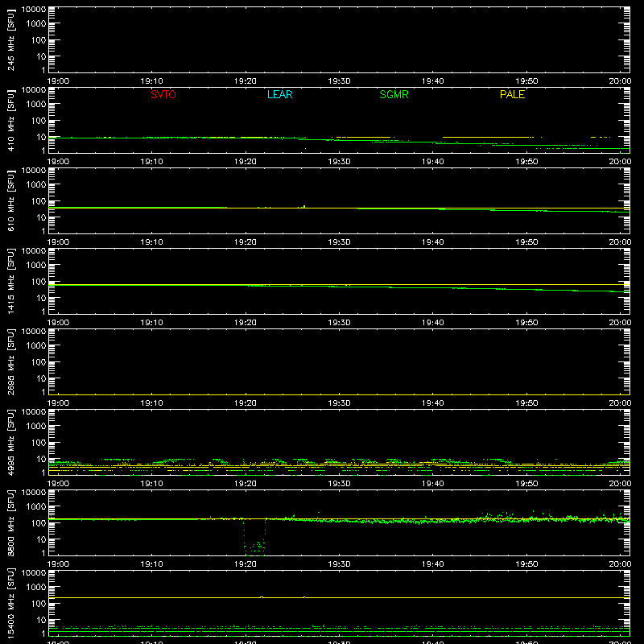Click 19:40 tick under the 410 MHz panel
The height and width of the screenshot is (644, 644).
point(432,162)
